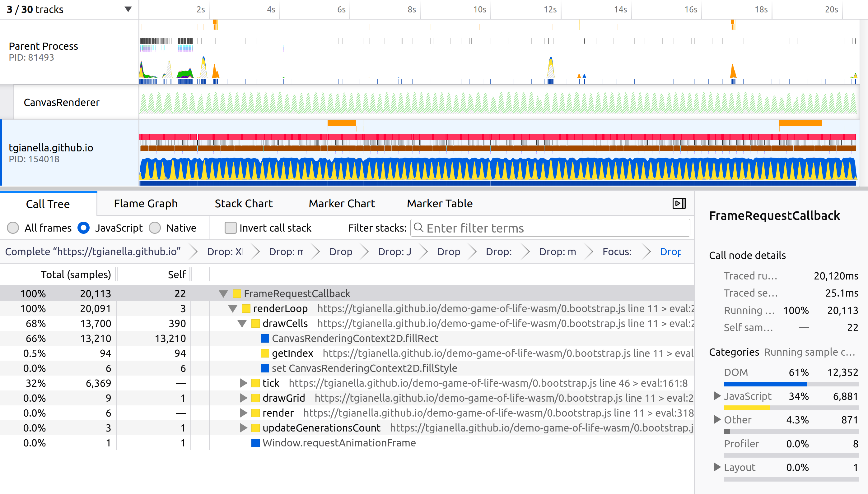Enable Invert call stack checkbox
Screen dimensions: 868x494
[x=231, y=228]
